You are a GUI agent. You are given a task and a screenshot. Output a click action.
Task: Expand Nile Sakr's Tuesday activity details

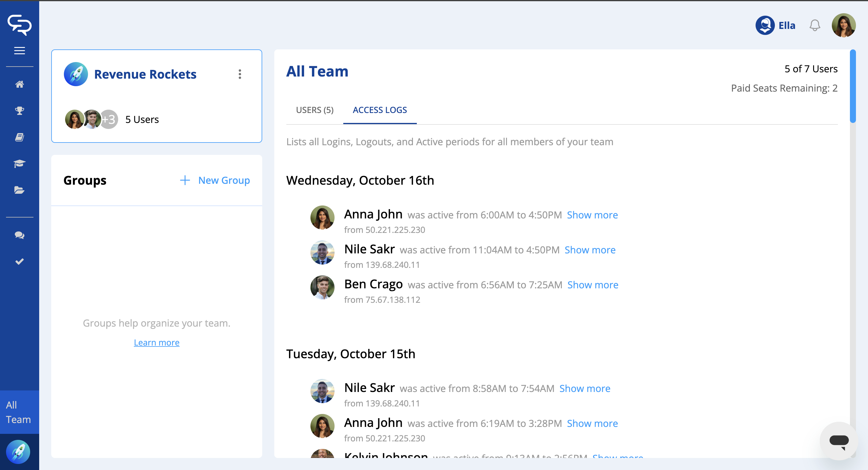pos(585,388)
